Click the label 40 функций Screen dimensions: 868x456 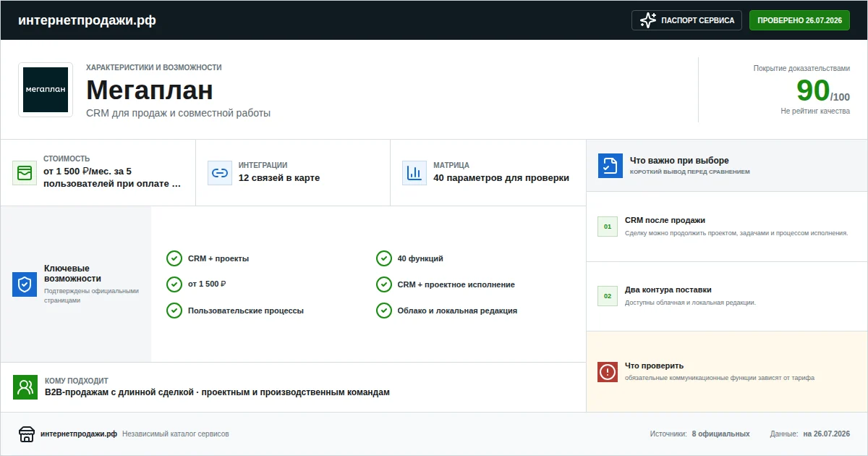(420, 258)
